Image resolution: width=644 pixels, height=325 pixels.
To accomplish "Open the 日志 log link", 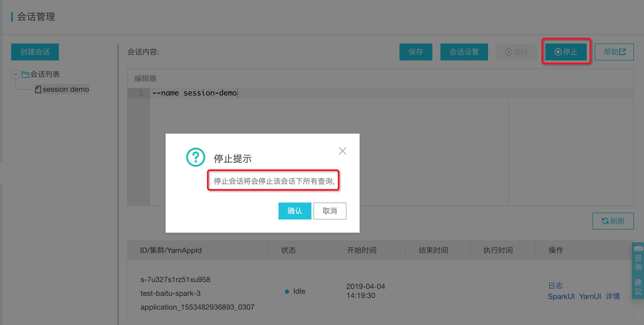I will tap(555, 286).
